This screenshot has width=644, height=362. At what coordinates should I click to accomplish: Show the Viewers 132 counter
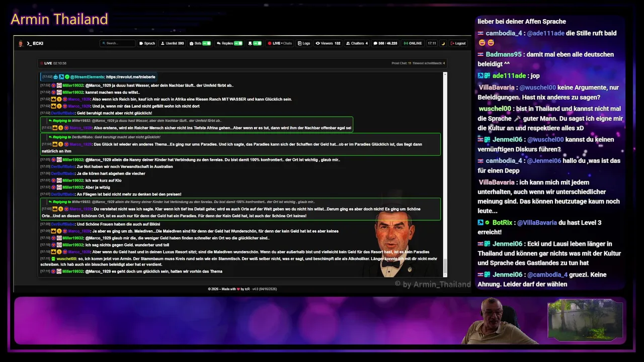[328, 43]
